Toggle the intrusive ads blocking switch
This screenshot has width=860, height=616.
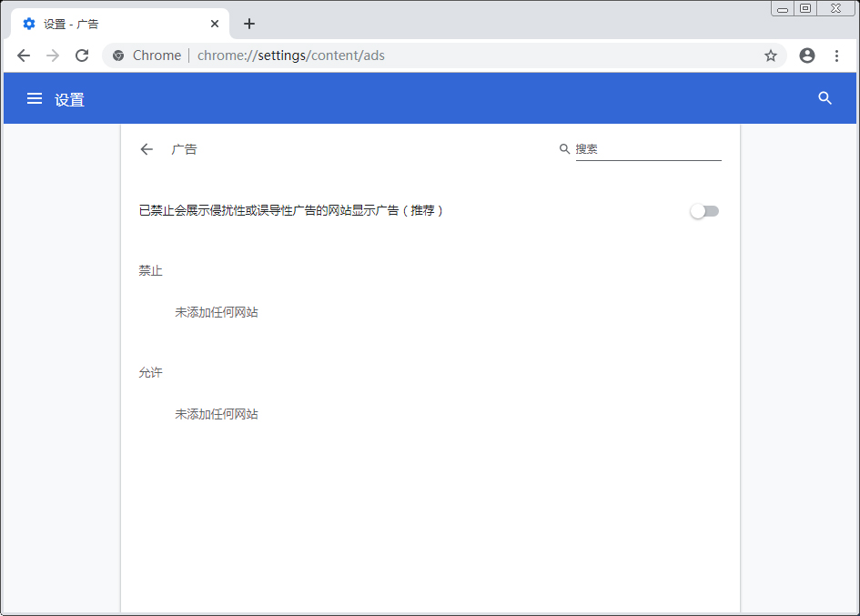(x=704, y=210)
